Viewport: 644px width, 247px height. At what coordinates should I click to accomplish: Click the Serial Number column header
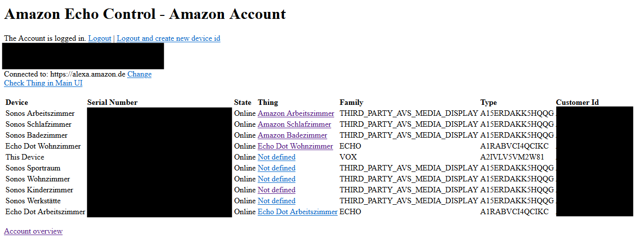tap(112, 102)
